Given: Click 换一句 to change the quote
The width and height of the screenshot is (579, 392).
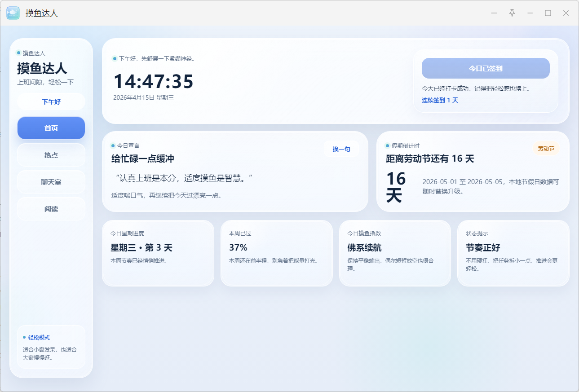Looking at the screenshot, I should 341,149.
